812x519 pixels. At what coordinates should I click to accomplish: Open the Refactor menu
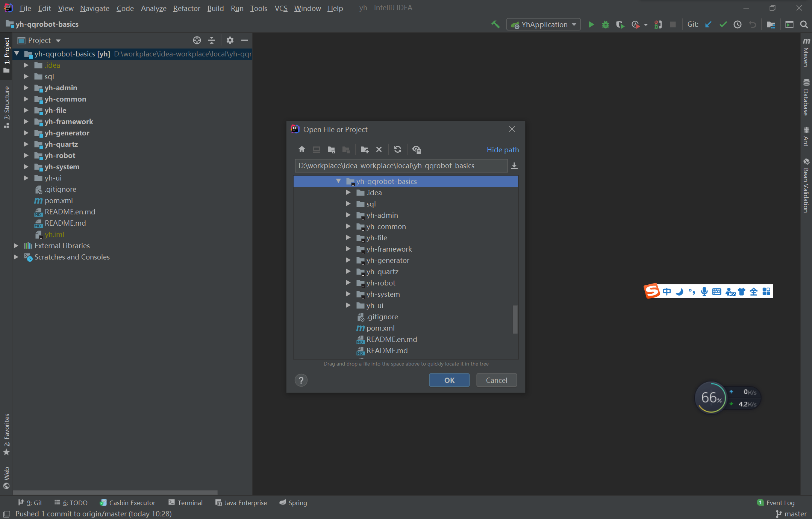pos(186,8)
